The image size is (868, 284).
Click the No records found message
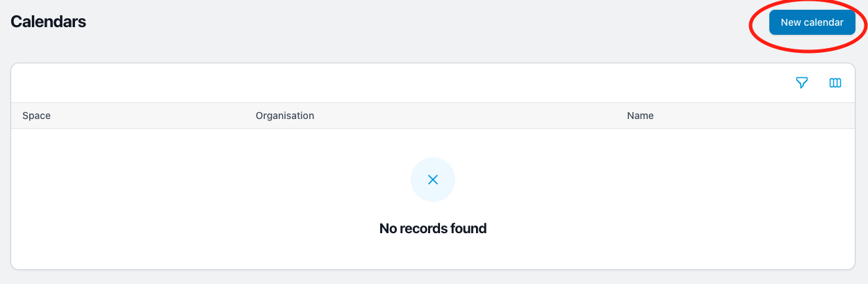(x=433, y=228)
